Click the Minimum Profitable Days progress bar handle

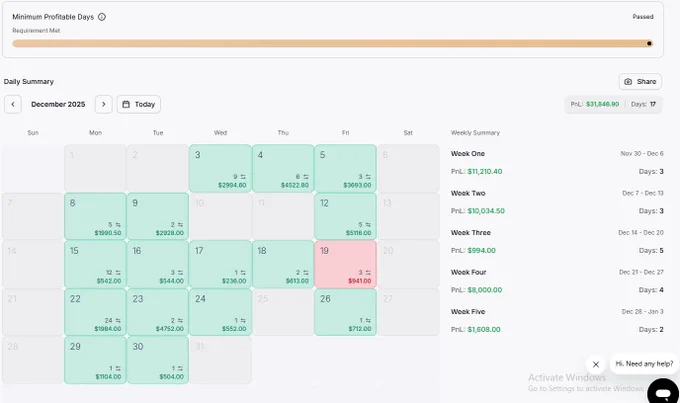[649, 43]
